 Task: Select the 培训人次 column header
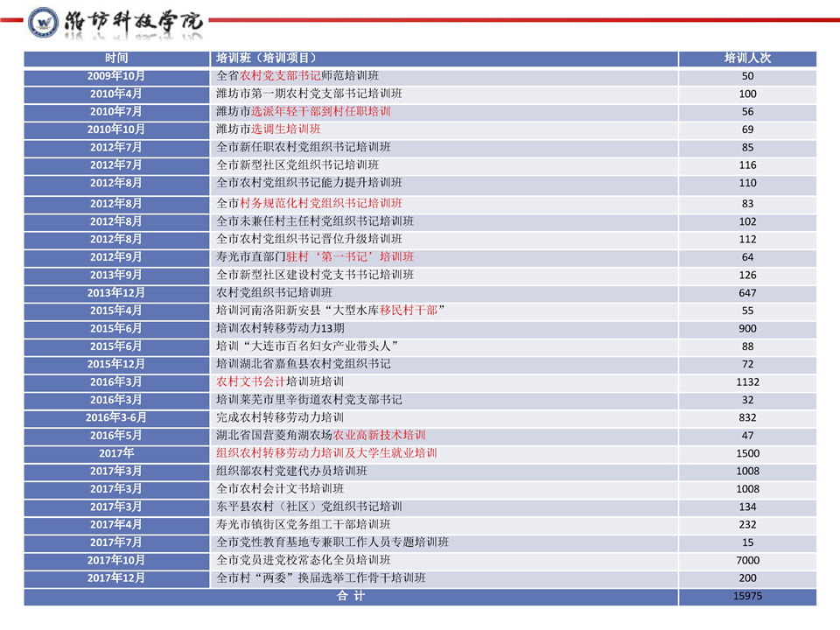pos(747,58)
